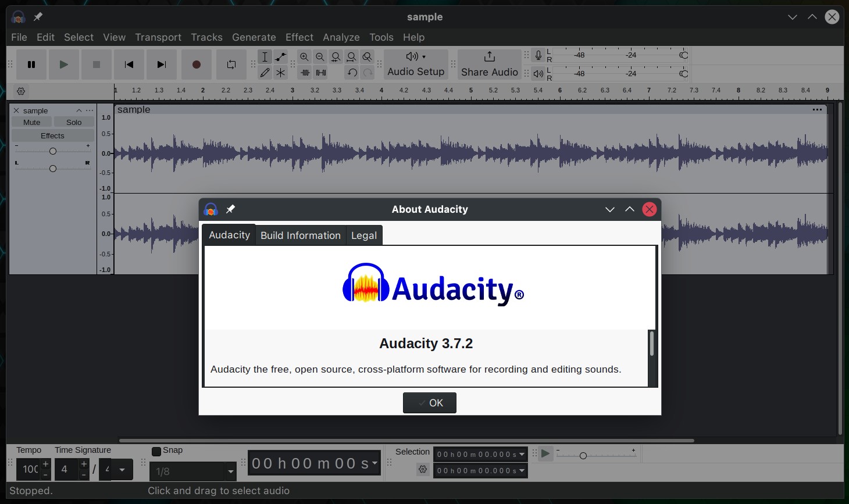This screenshot has width=849, height=504.
Task: Open the Effect menu
Action: (x=299, y=37)
